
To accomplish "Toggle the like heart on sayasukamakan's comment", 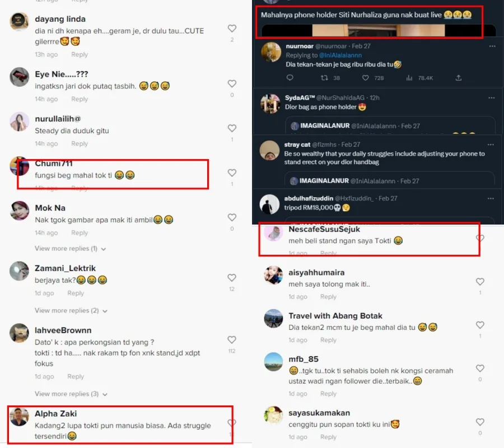I will pos(480,422).
